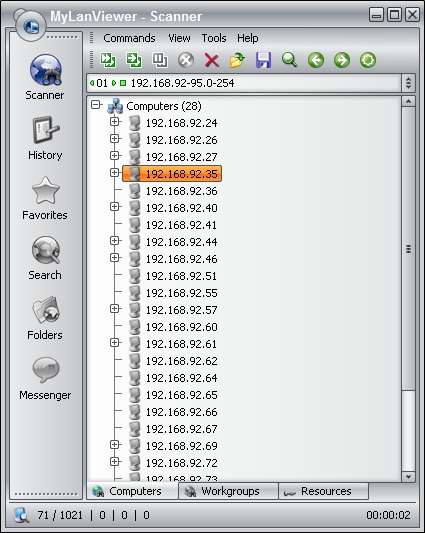Expand the 192.168.92.27 node
Viewport: 425px width, 533px height.
(115, 155)
